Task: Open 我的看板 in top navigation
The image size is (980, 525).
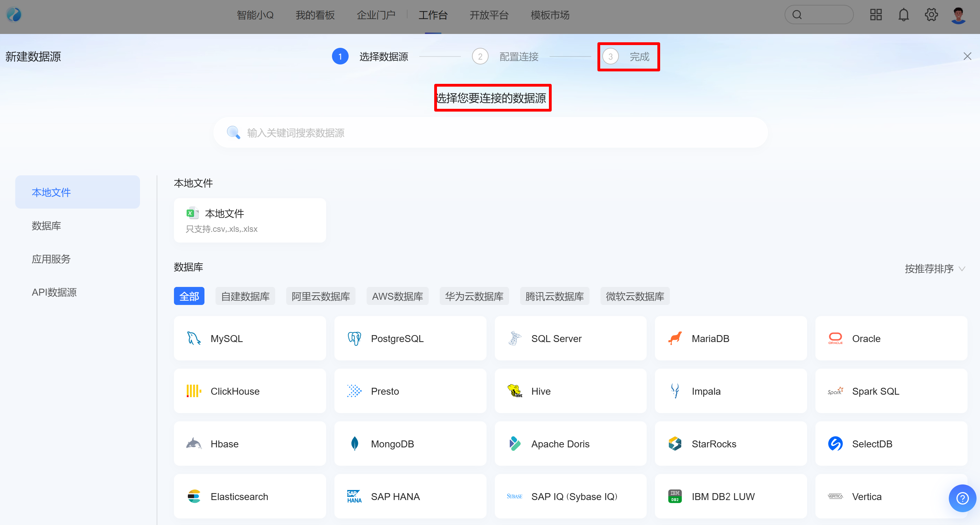Action: (x=315, y=15)
